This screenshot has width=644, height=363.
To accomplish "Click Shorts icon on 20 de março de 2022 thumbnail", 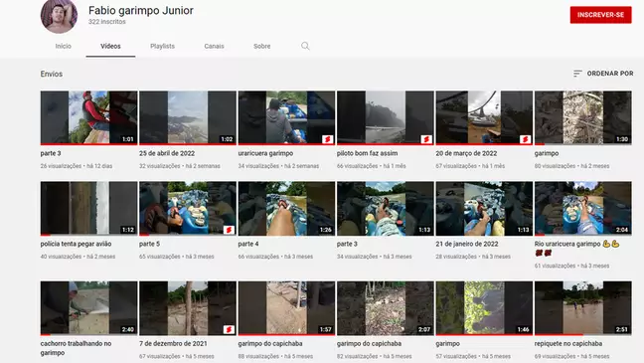I will pyautogui.click(x=525, y=139).
